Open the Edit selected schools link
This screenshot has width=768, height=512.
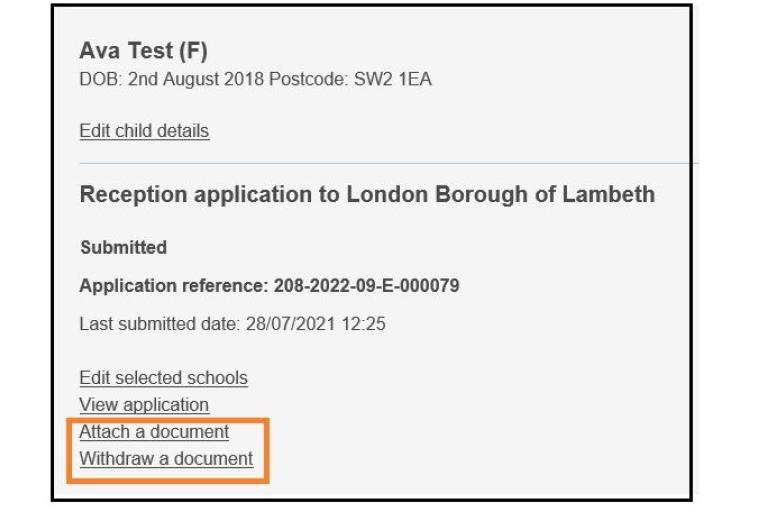tap(163, 378)
